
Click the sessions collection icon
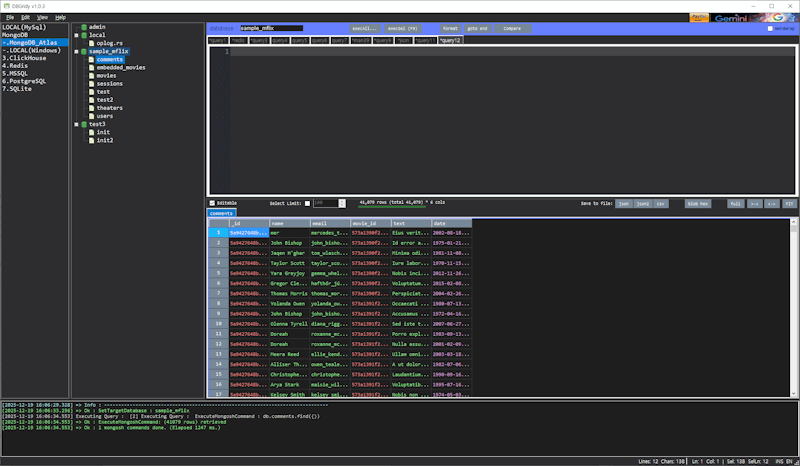92,84
